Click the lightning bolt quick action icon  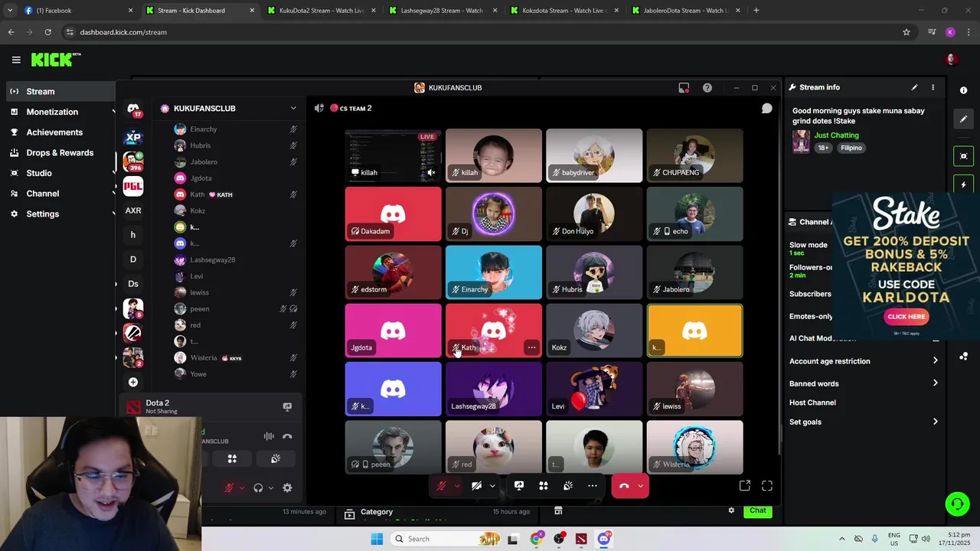(963, 185)
